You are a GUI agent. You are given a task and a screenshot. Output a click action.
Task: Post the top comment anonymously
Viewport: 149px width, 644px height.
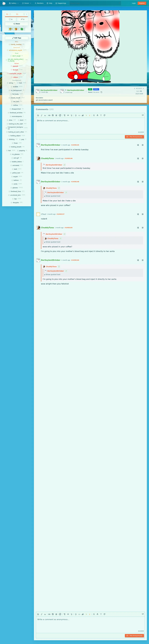click(134, 137)
